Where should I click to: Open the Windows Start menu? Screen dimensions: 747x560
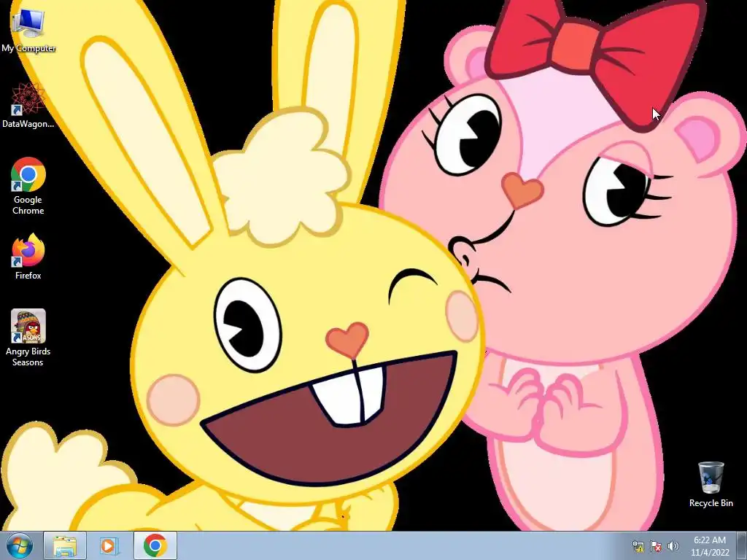point(20,545)
